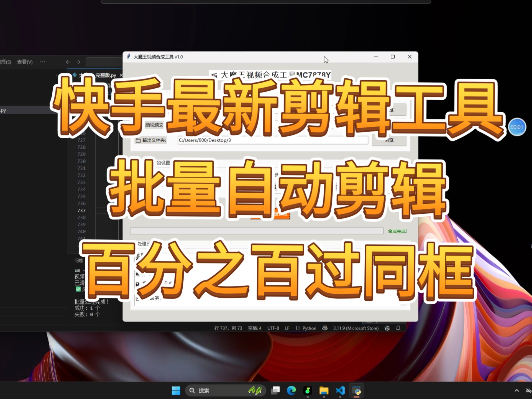Click the taskbar 搜索 search box

click(226, 390)
